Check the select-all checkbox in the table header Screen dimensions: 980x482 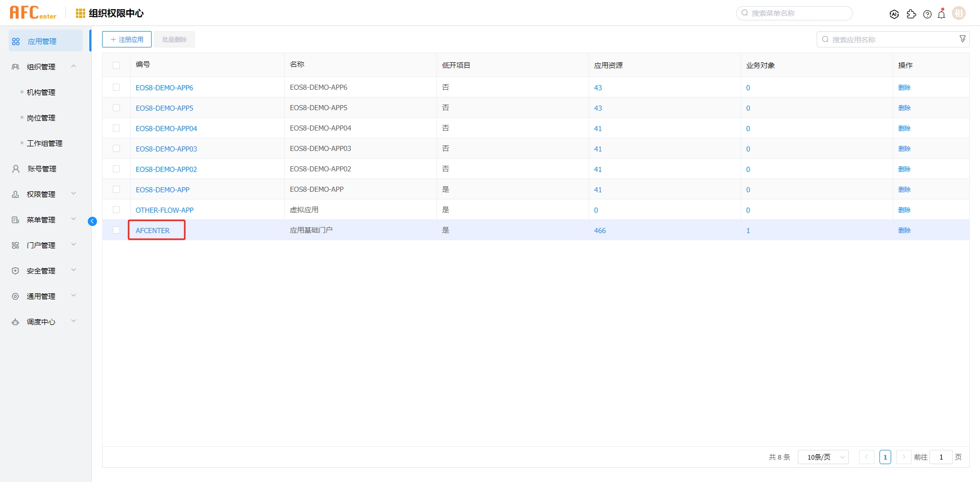coord(116,65)
